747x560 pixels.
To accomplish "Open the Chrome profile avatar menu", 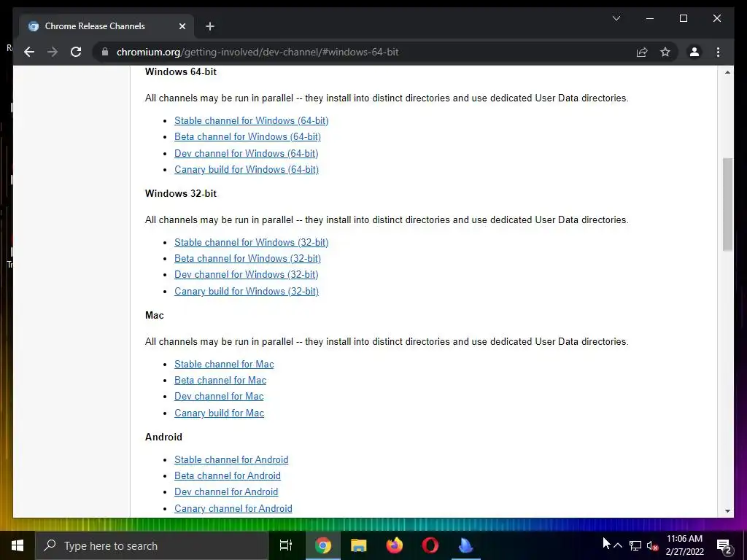I will pyautogui.click(x=694, y=52).
